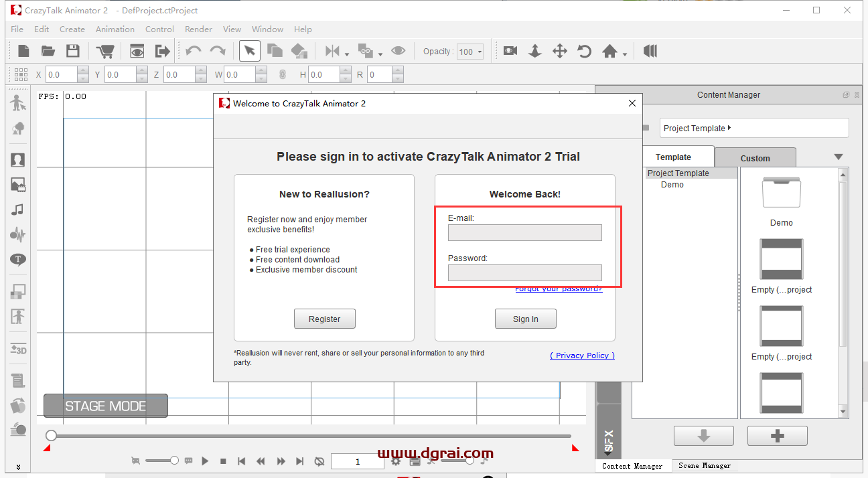Screen dimensions: 868x478
Task: Click the Export icon in toolbar
Action: (162, 51)
